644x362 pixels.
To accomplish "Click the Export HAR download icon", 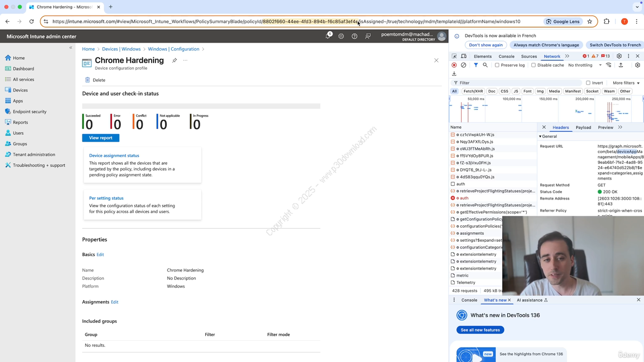I will (x=454, y=74).
